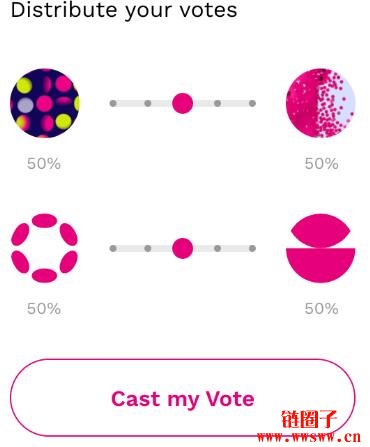Select the pink speckled circle logo
This screenshot has height=447, width=370.
click(321, 103)
